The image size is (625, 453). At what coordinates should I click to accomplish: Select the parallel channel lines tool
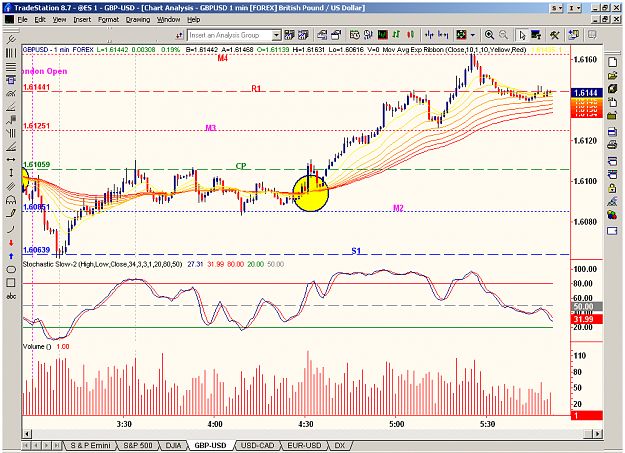click(x=11, y=186)
